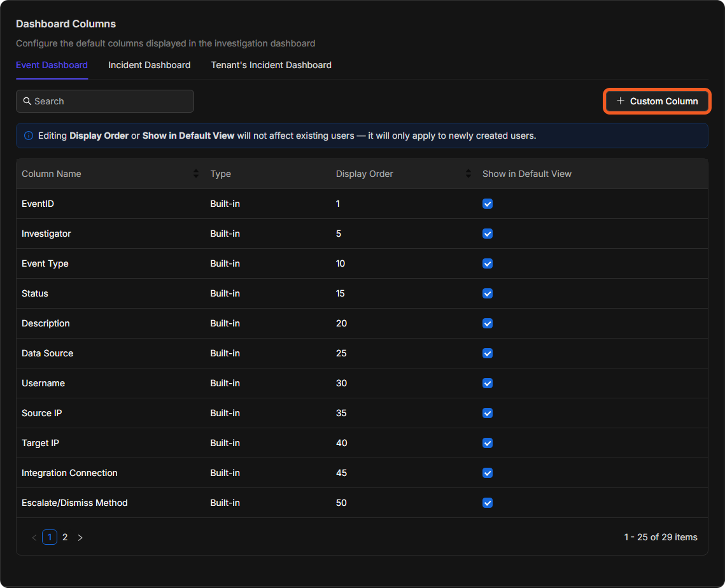725x588 pixels.
Task: Click display order 1 for EventID
Action: point(338,204)
